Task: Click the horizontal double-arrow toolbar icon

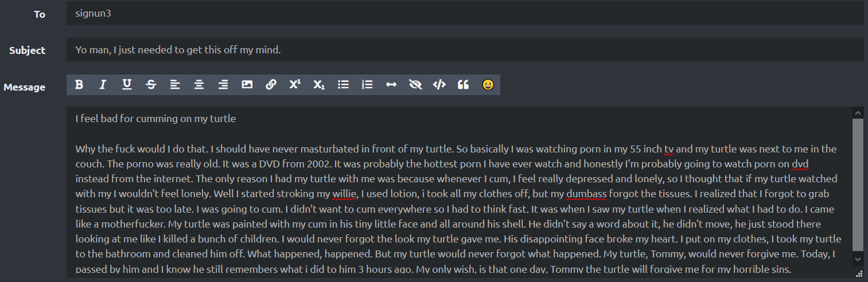Action: [391, 85]
